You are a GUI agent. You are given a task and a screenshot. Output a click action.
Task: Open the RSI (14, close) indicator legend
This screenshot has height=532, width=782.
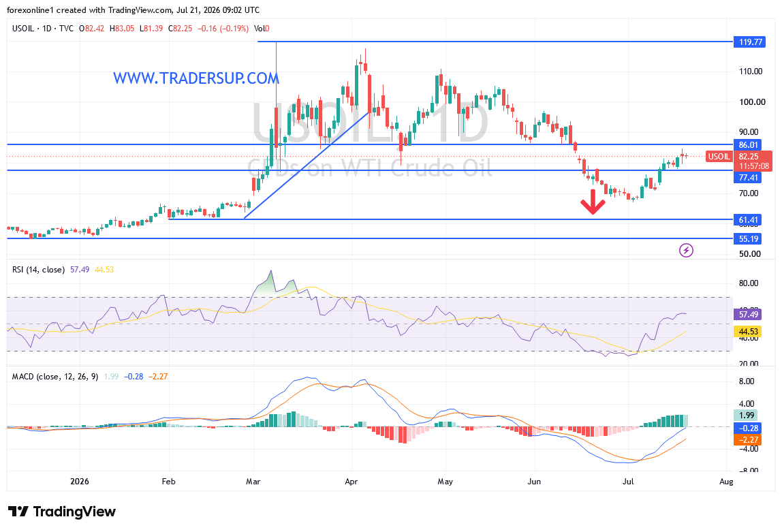point(38,270)
